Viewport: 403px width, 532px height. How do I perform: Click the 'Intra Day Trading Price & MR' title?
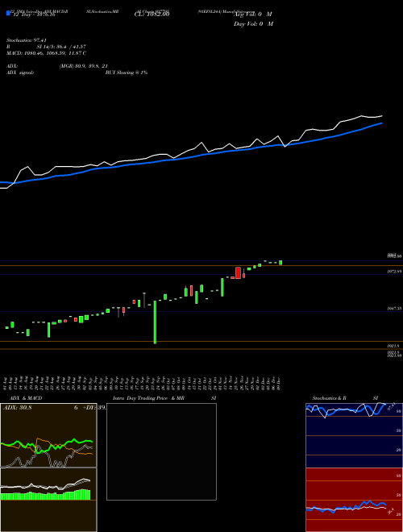point(148,398)
